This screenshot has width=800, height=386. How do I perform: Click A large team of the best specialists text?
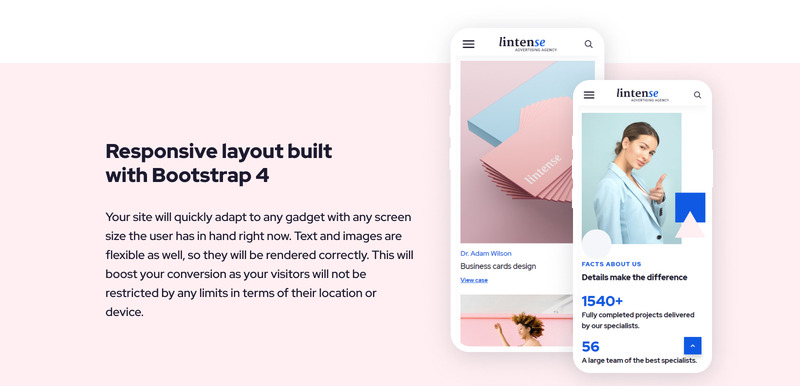[639, 361]
